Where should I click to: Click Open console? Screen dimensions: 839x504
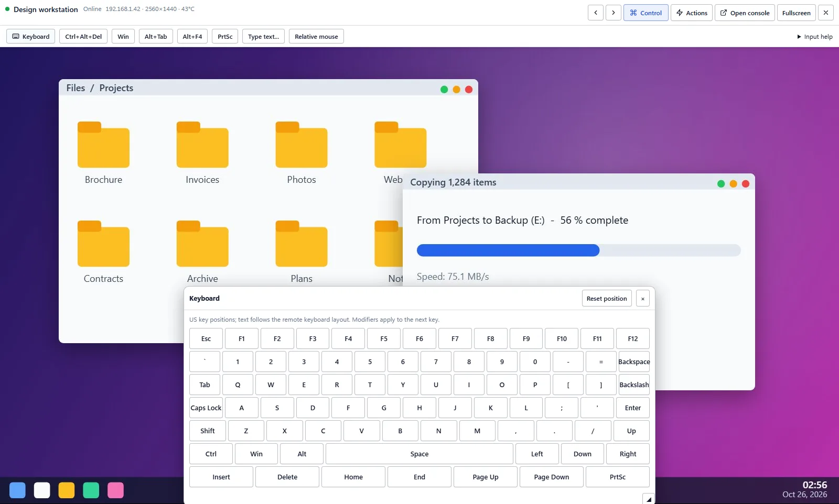[745, 13]
